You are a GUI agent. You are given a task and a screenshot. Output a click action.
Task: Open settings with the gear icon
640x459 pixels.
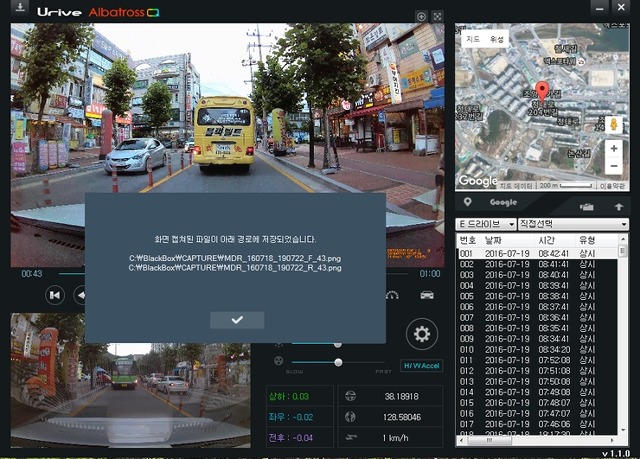[422, 334]
